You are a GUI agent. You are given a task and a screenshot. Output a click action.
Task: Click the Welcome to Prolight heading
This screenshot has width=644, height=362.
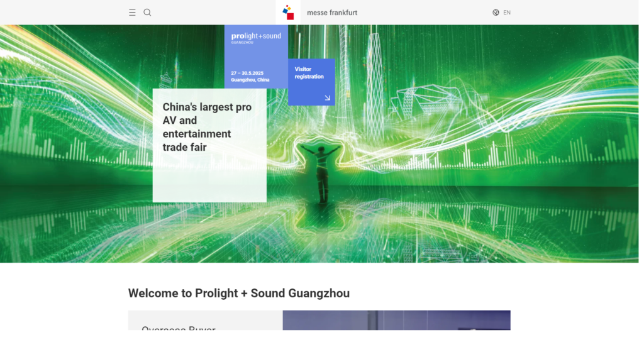click(239, 293)
